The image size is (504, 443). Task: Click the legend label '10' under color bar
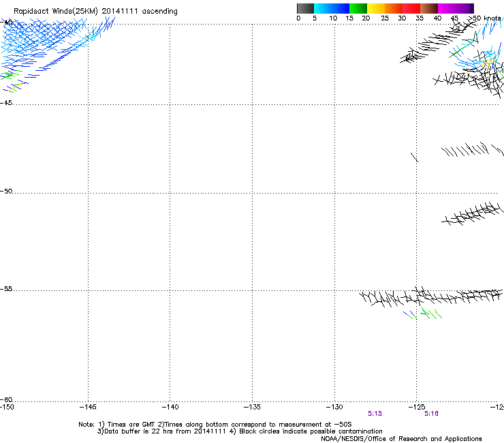click(333, 18)
